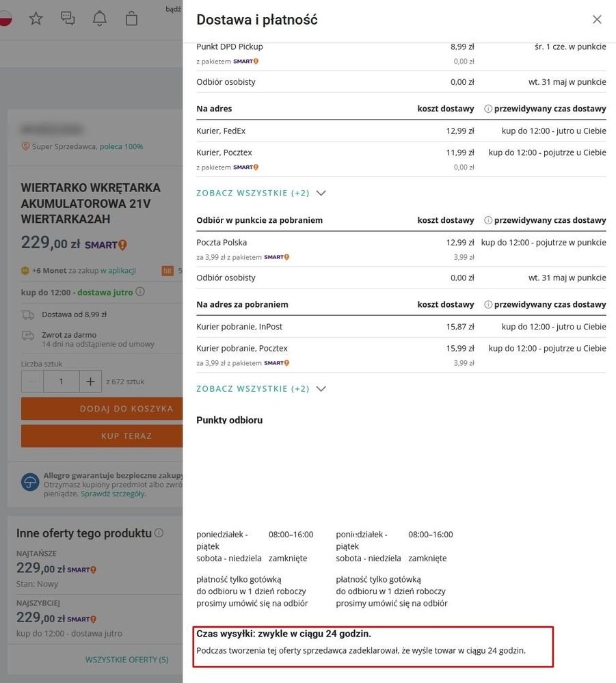The width and height of the screenshot is (616, 683).
Task: Click 'KUP TERAZ' button
Action: pos(102,436)
